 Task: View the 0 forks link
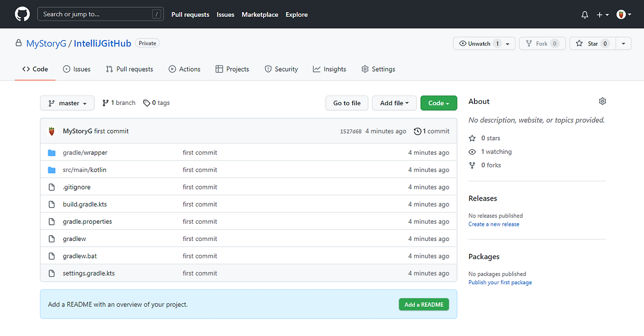485,165
